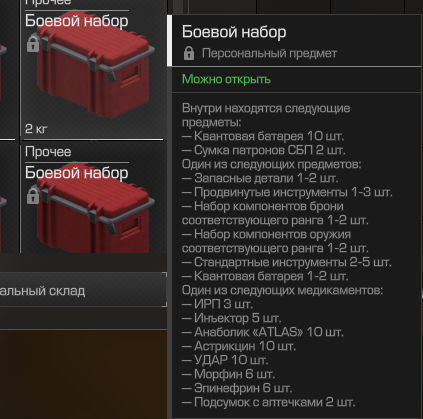This screenshot has width=423, height=419.
Task: Click the Продвинутые инструменты 1-3 шт. line
Action: [x=287, y=192]
